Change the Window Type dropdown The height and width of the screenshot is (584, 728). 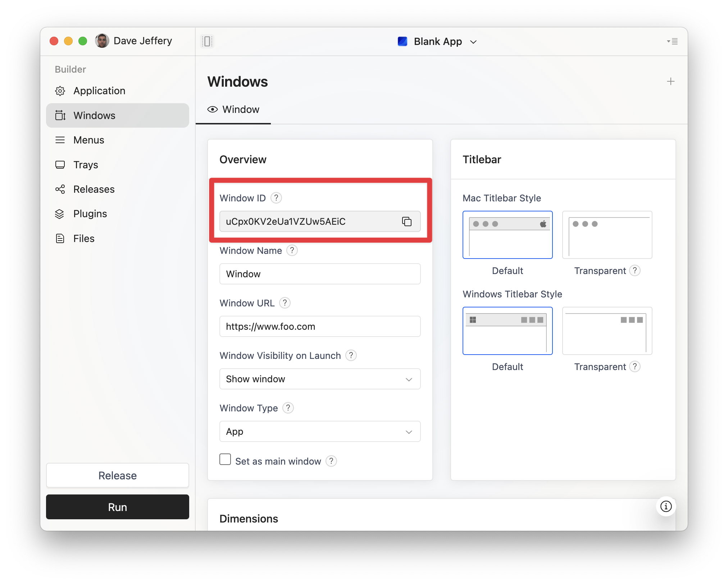click(x=320, y=431)
